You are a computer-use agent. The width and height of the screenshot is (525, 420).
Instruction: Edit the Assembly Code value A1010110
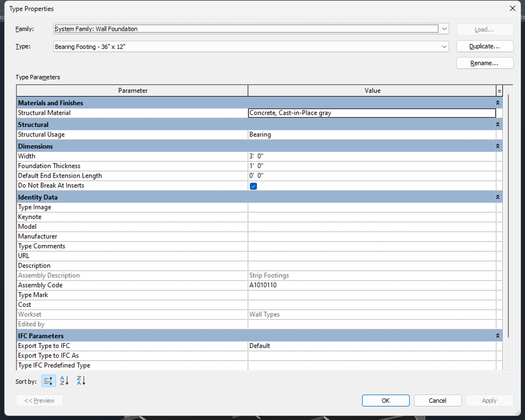[x=372, y=285]
